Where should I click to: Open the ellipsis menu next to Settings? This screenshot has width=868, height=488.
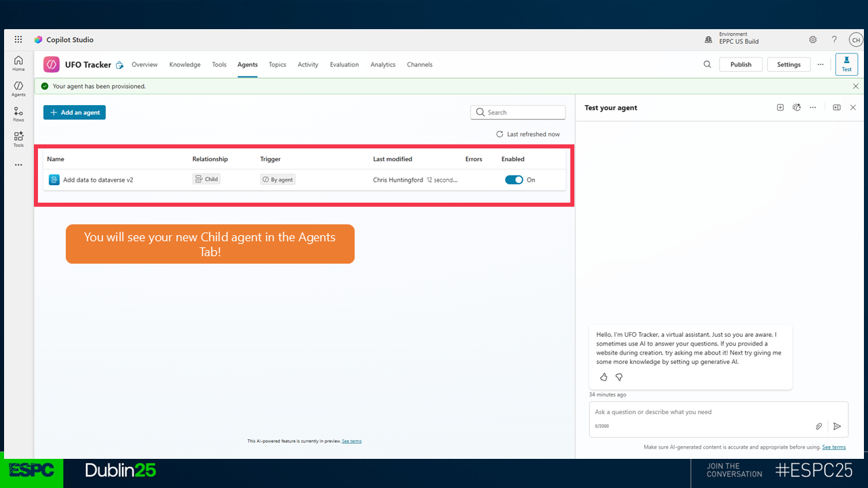(x=821, y=64)
